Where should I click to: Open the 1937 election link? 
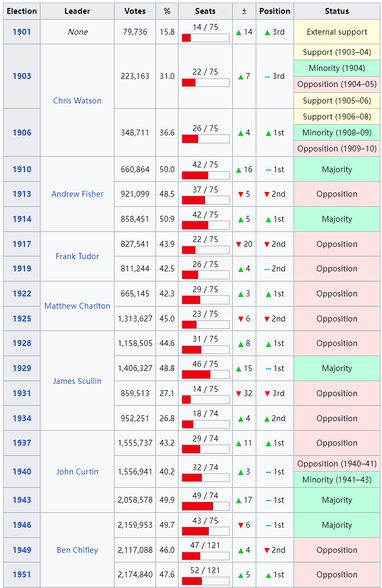[x=22, y=443]
